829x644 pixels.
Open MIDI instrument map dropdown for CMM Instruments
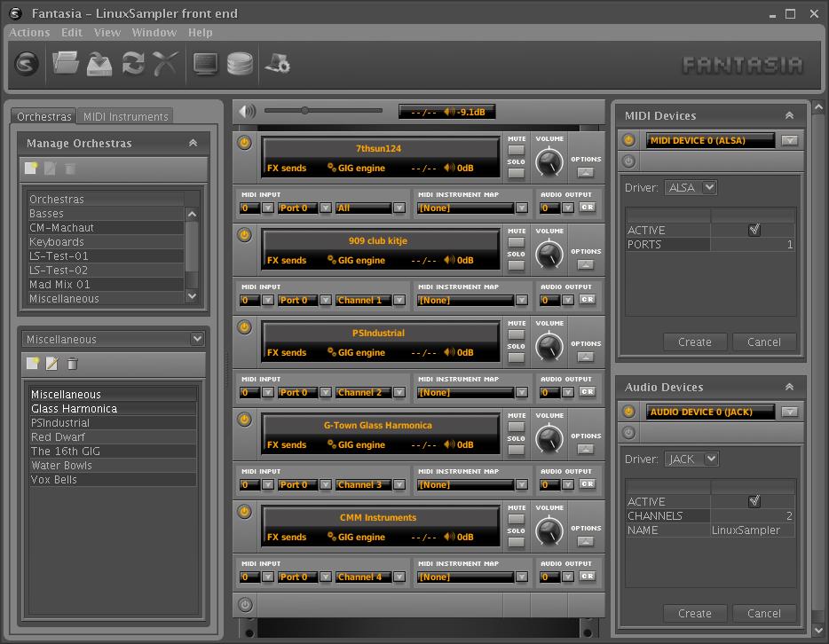click(x=521, y=577)
